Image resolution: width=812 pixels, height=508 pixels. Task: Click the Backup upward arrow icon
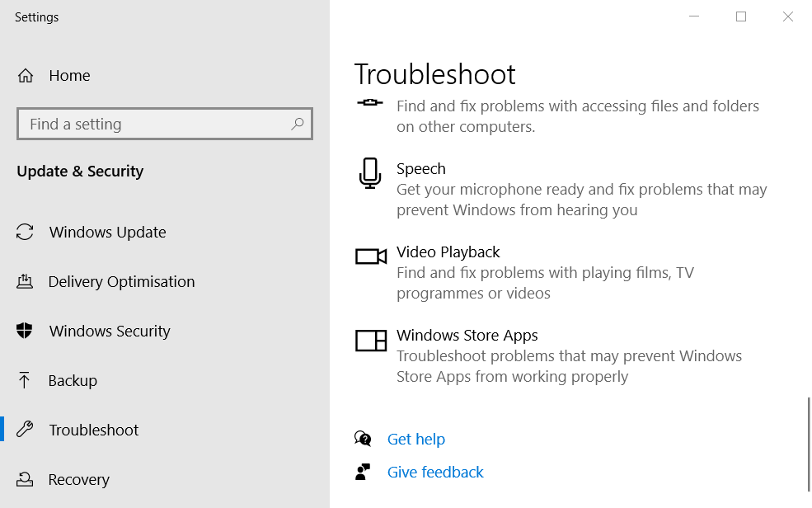click(24, 380)
